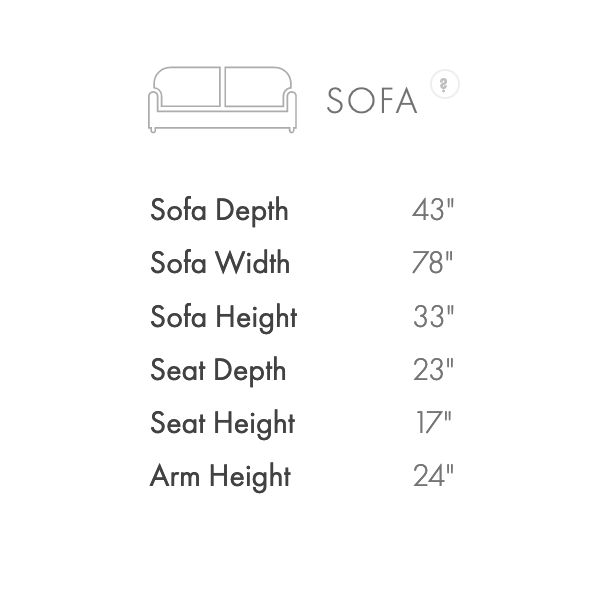
Task: Click the 33" sofa height value
Action: 433,317
